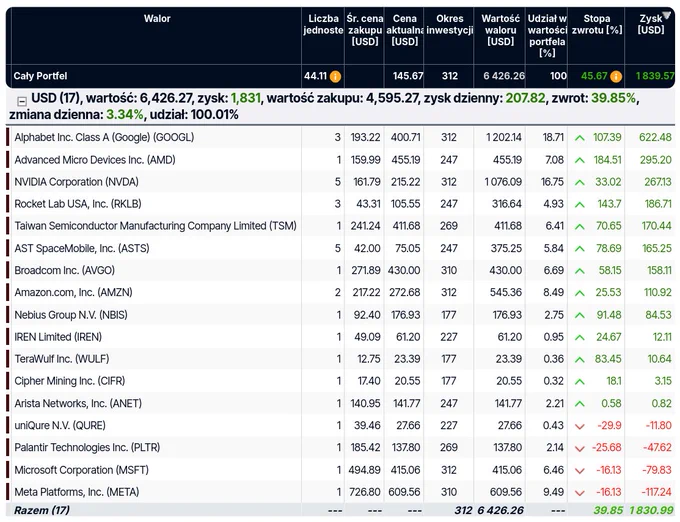Click info icon beside 44.11 value
The image size is (680, 522).
tap(335, 76)
